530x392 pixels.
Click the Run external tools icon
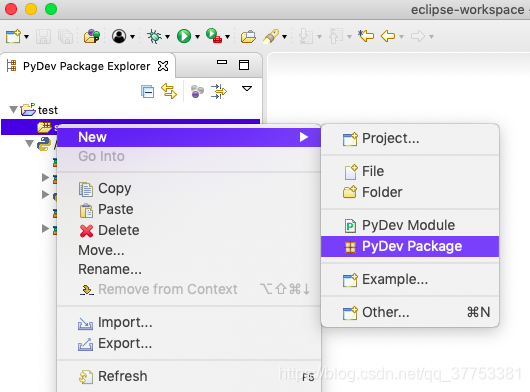pyautogui.click(x=214, y=36)
